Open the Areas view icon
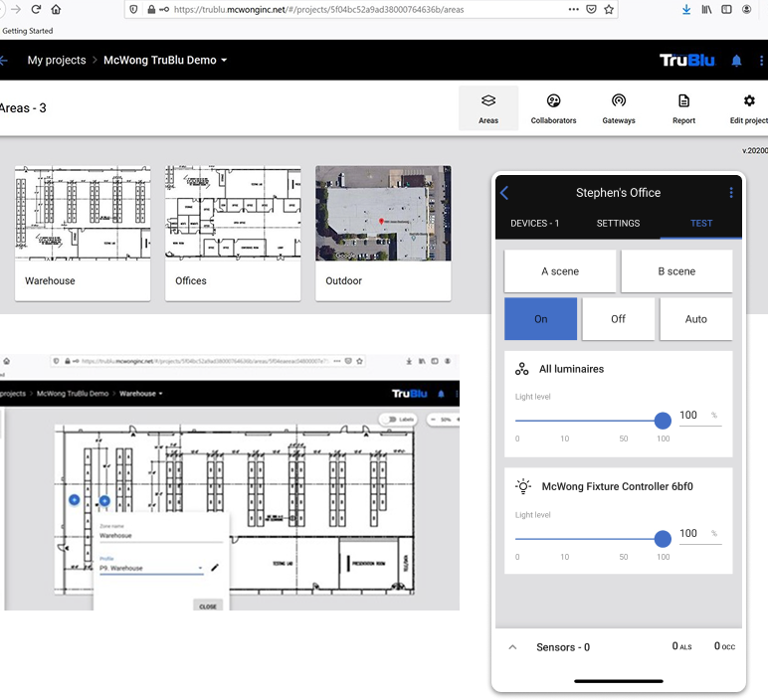This screenshot has height=700, width=768. (x=487, y=101)
